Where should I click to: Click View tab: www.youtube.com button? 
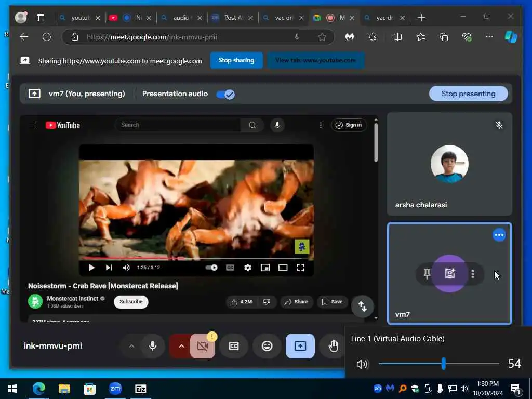[x=315, y=60]
